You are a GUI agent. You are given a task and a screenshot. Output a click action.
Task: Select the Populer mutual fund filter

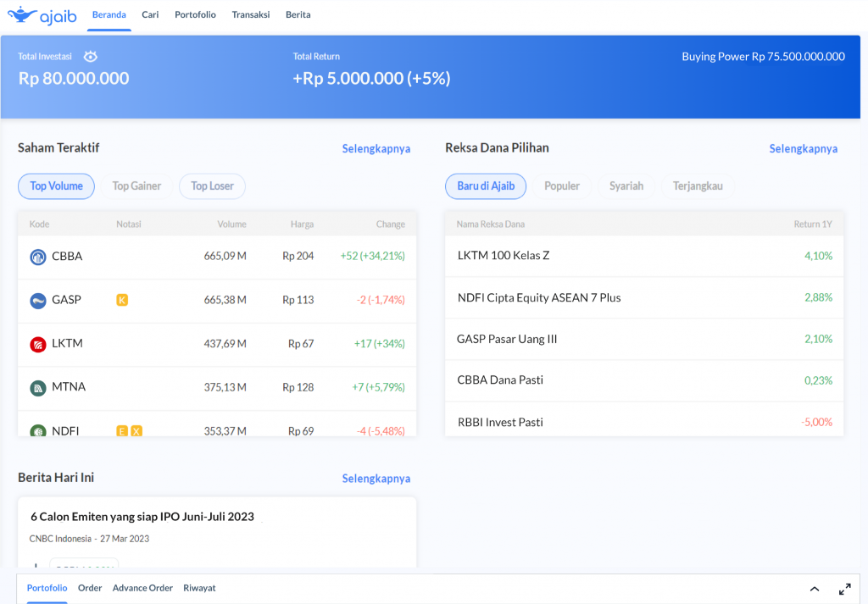coord(562,186)
